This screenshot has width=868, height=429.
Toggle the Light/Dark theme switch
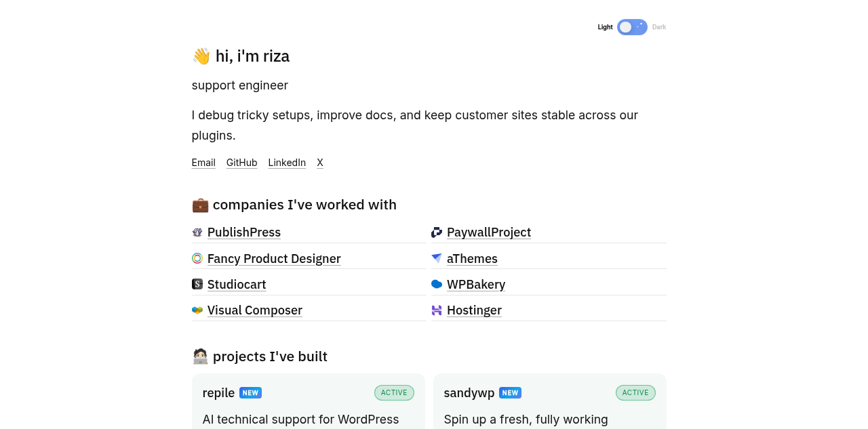[x=632, y=27]
